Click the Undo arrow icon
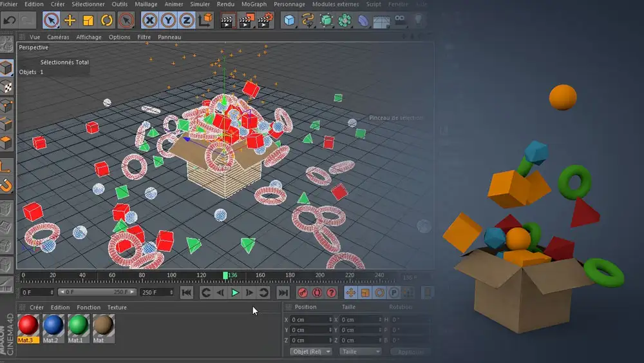 point(10,20)
